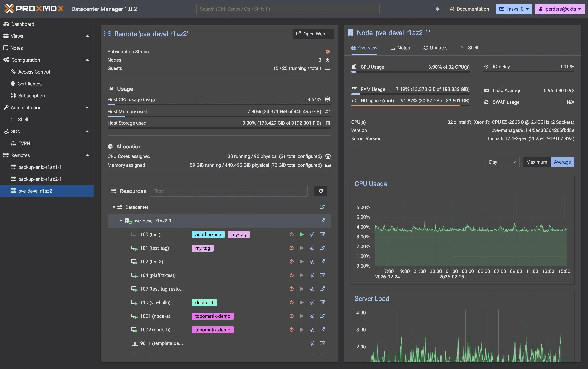Click the Proxmox logo
Image resolution: width=588 pixels, height=369 pixels.
34,8
